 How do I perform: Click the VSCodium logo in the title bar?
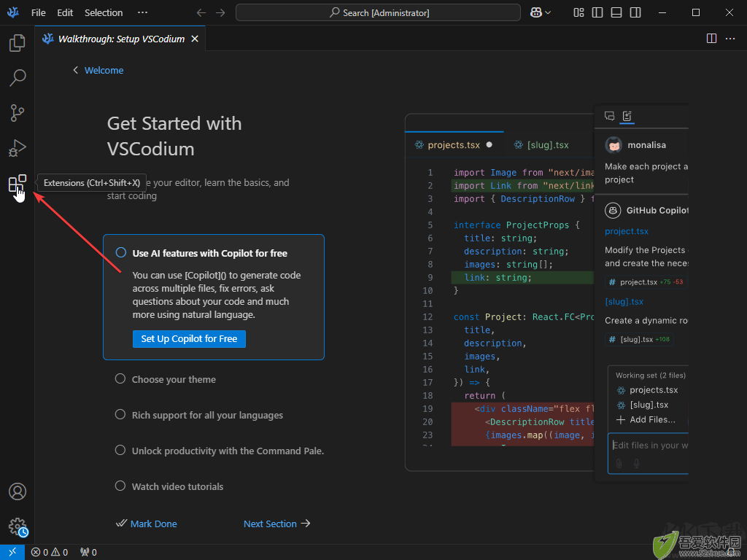click(x=13, y=12)
